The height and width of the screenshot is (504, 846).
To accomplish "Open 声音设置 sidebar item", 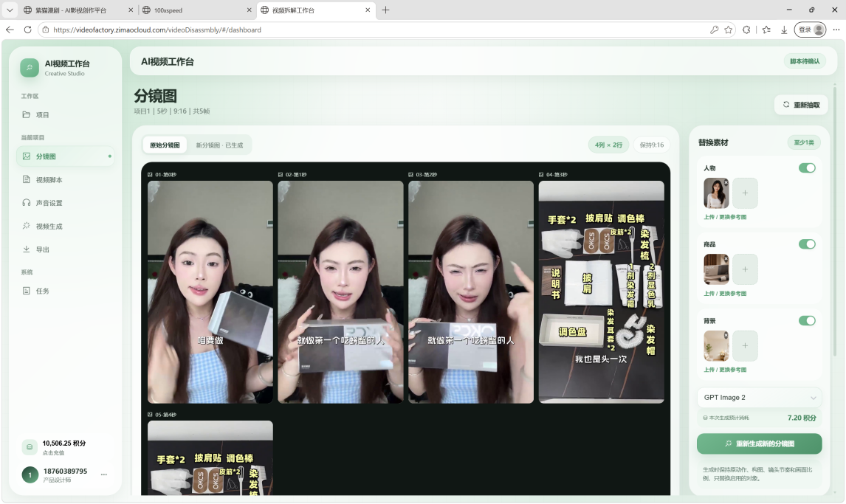I will pyautogui.click(x=65, y=203).
